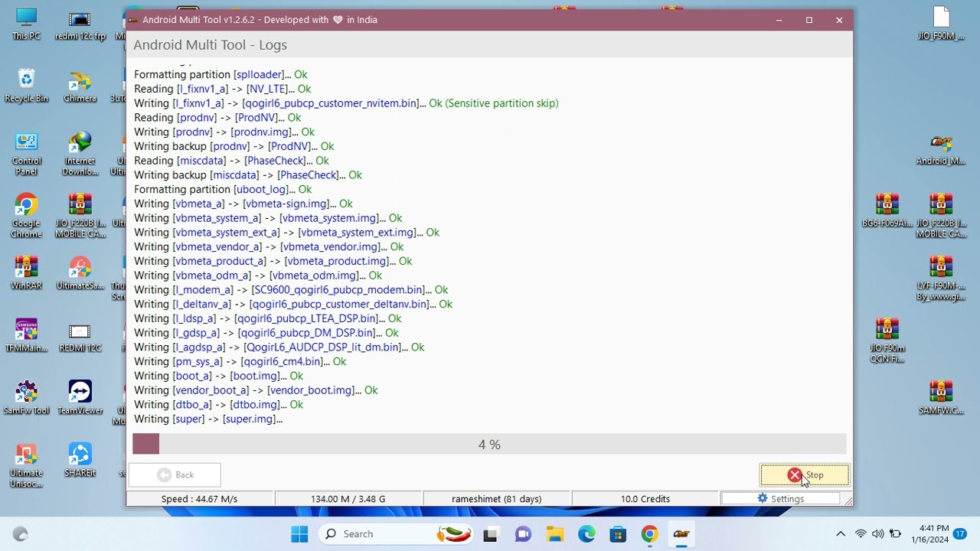
Task: Click the Android Multi Tool - Logs heading
Action: 211,45
